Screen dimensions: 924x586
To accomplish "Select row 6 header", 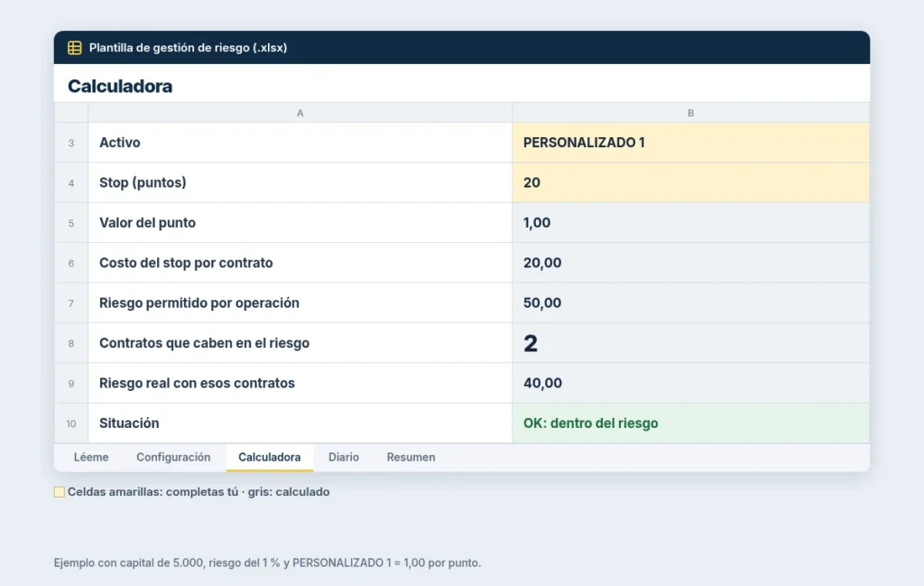I will 71,263.
